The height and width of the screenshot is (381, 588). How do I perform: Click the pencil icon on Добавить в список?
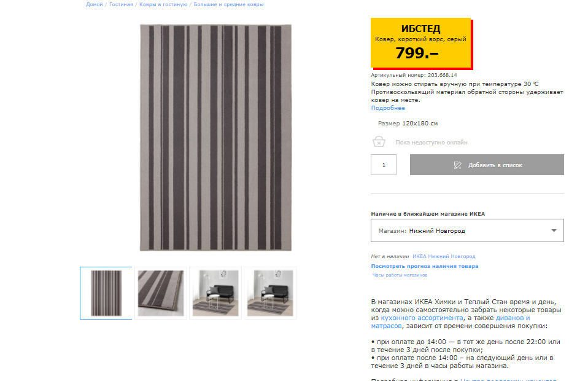pyautogui.click(x=457, y=165)
